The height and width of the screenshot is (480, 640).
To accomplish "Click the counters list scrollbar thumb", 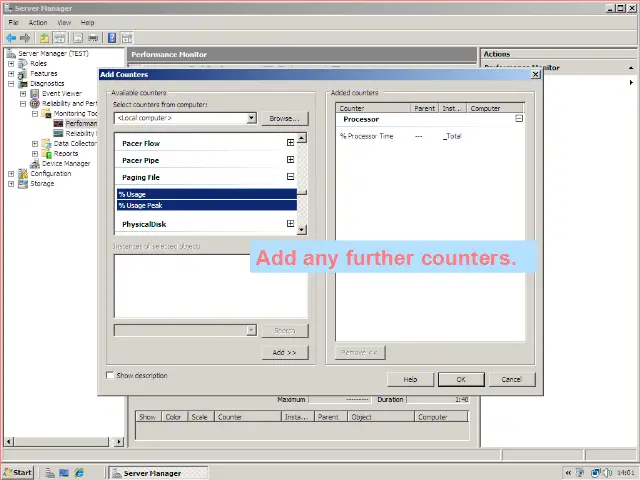I will coord(302,192).
